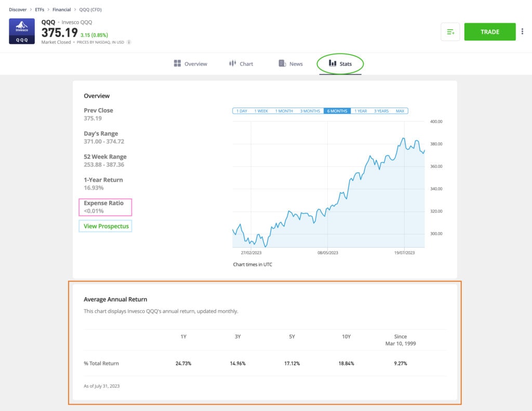The image size is (532, 411).
Task: Click Day's Range value 371.00 - 374.72
Action: click(x=104, y=141)
